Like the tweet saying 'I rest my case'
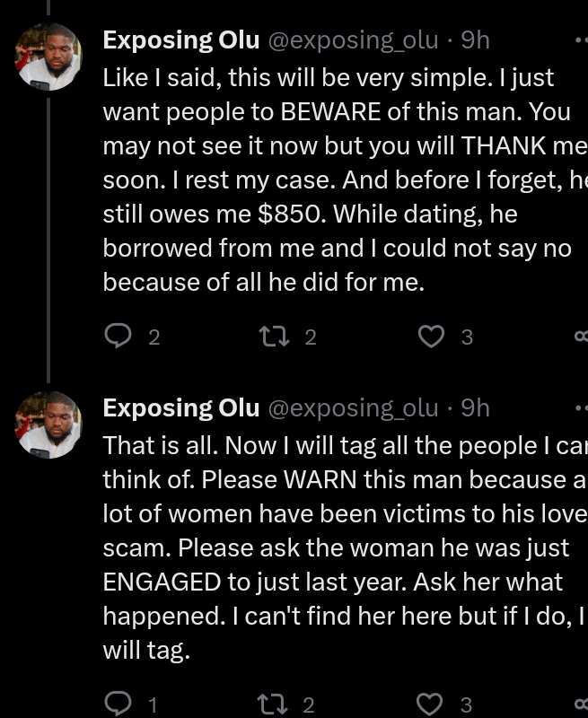Viewport: 588px width, 718px height. [432, 337]
